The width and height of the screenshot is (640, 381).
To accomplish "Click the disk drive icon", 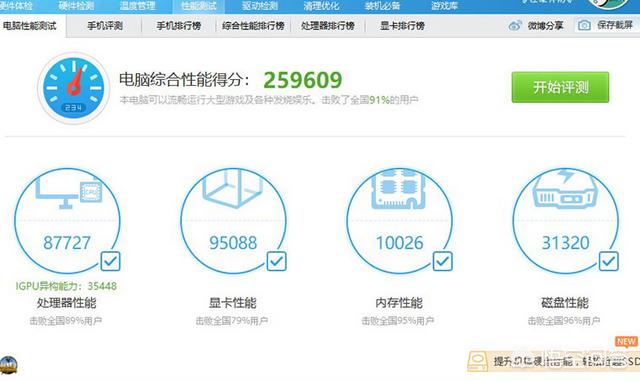I will [565, 189].
